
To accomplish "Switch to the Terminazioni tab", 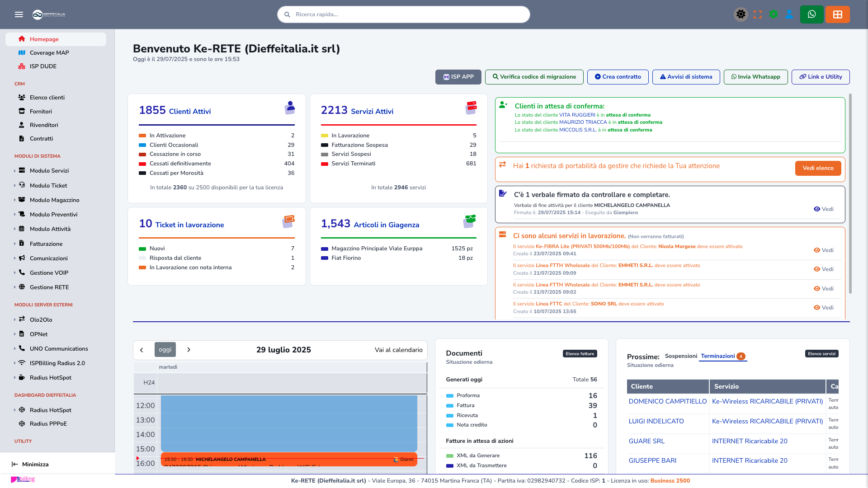I will point(722,356).
